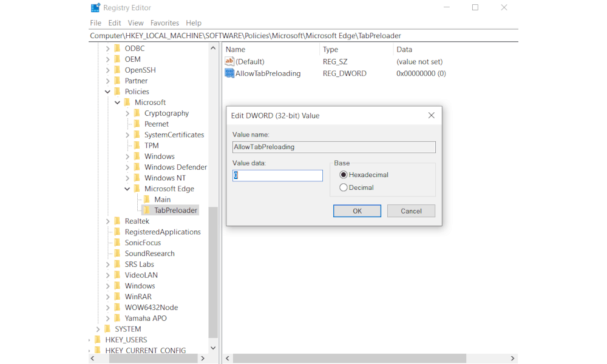Screen dimensions: 607x364
Task: Click the TabPreloader folder icon
Action: tap(146, 211)
